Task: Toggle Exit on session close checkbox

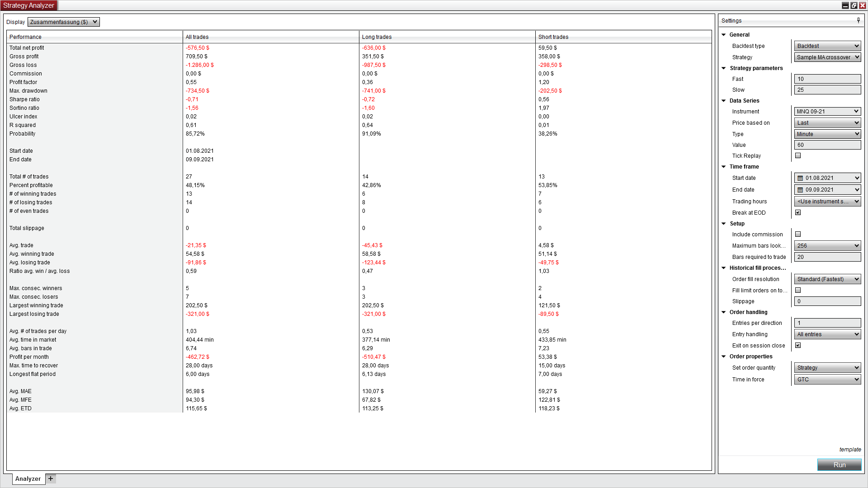Action: (x=798, y=345)
